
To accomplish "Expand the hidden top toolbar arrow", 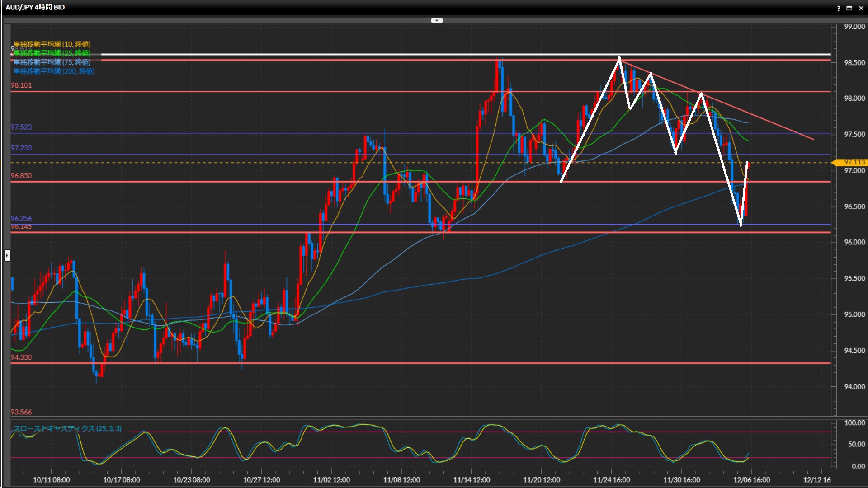I will tap(437, 20).
